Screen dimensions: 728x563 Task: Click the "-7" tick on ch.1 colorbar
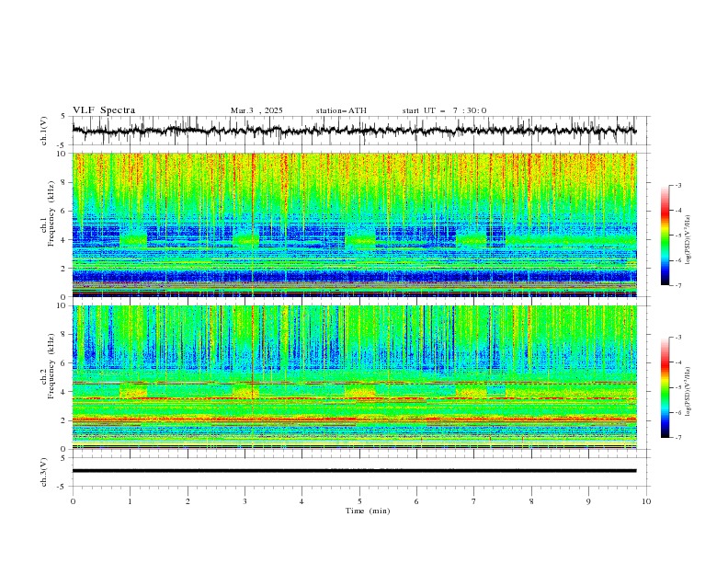pyautogui.click(x=678, y=285)
